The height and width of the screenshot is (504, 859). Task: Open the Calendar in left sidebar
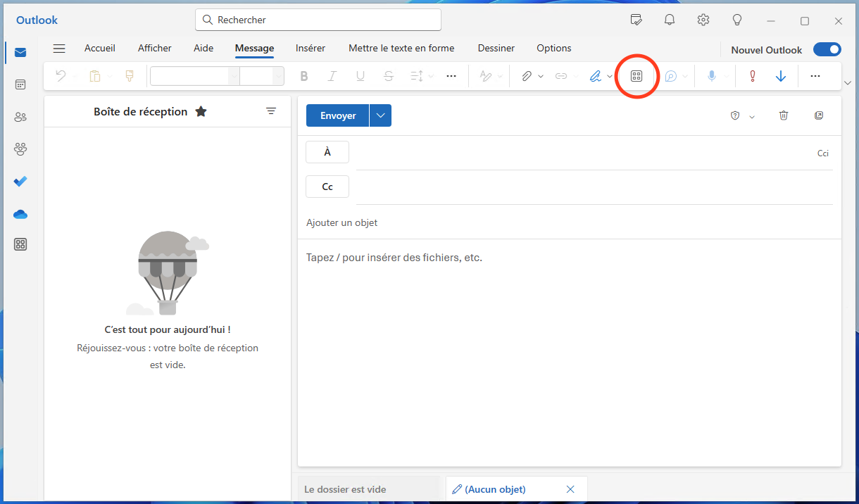click(x=20, y=84)
